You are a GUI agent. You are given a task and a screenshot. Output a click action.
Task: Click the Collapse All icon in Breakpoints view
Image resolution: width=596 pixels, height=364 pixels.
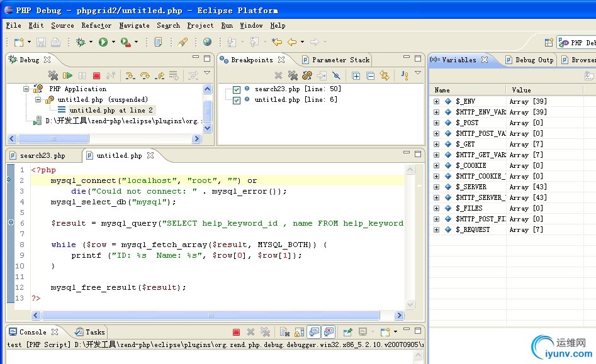coord(370,75)
